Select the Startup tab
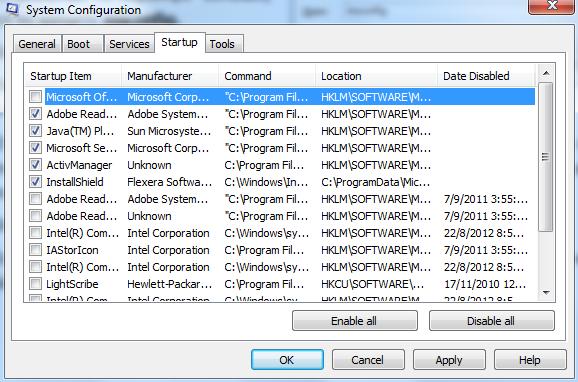This screenshot has width=578, height=382. (180, 43)
